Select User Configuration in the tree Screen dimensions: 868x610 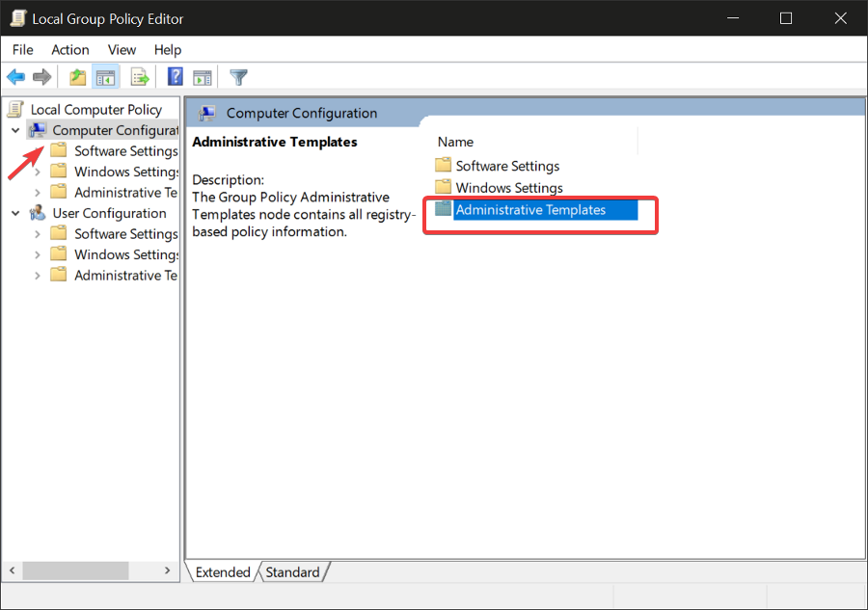tap(109, 214)
